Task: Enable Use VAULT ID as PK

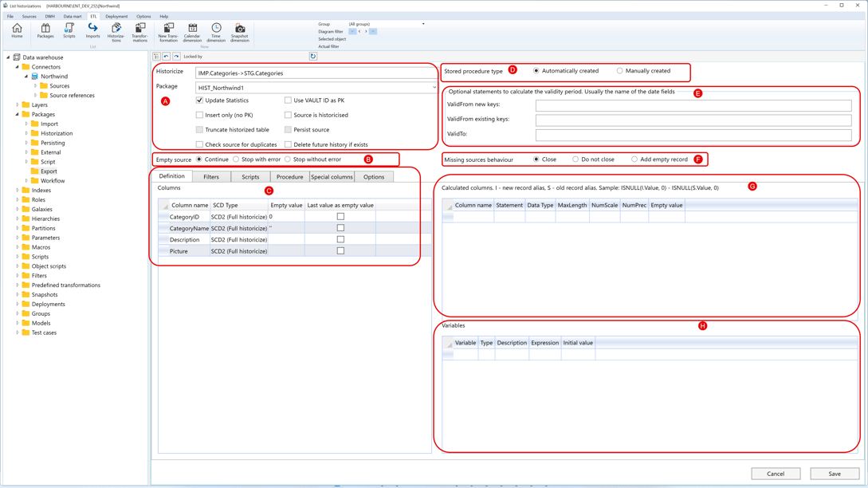Action: [288, 100]
